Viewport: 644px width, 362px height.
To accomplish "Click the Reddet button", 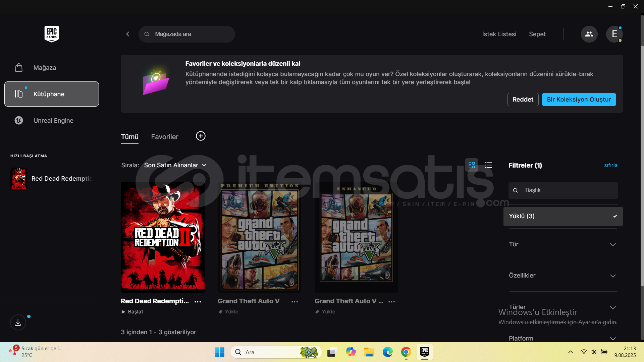I will [523, 100].
